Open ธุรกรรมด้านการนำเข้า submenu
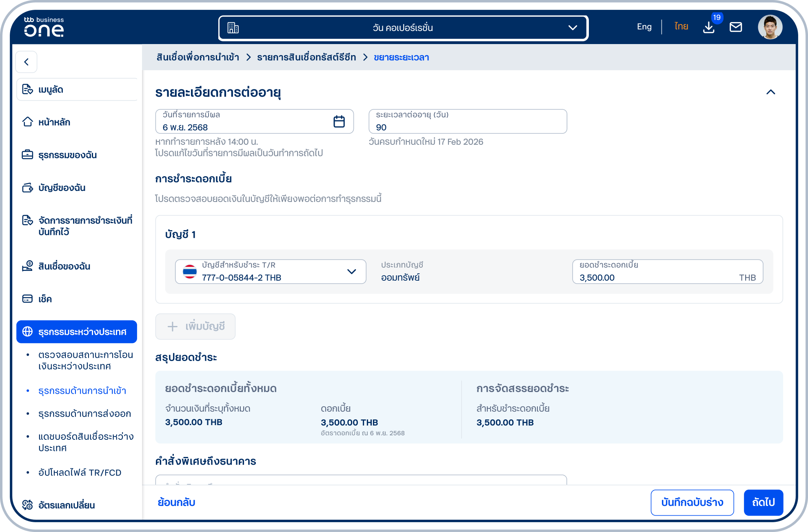This screenshot has height=532, width=808. pos(82,391)
